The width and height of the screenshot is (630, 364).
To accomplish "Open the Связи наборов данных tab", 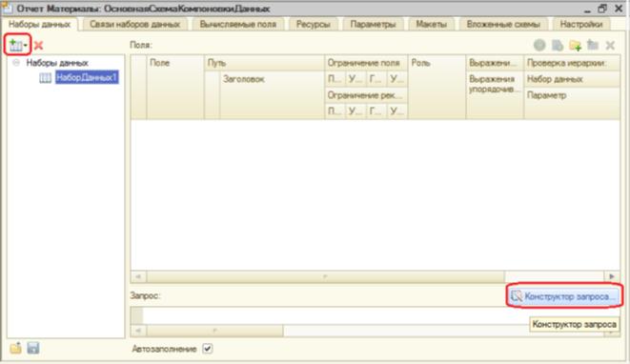I will [134, 24].
